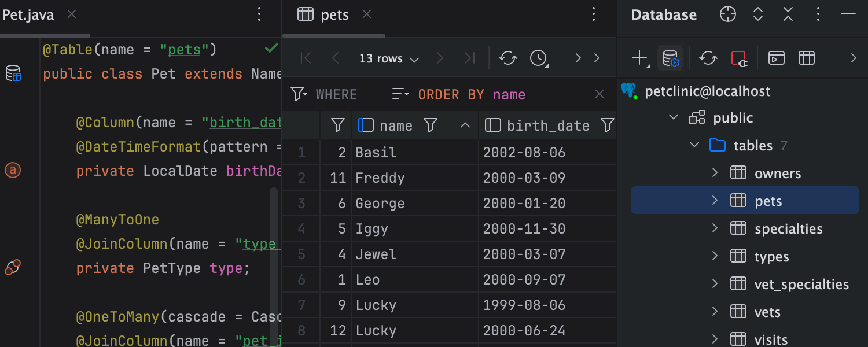Open the data source properties icon
Image resolution: width=868 pixels, height=347 pixels.
tap(670, 58)
